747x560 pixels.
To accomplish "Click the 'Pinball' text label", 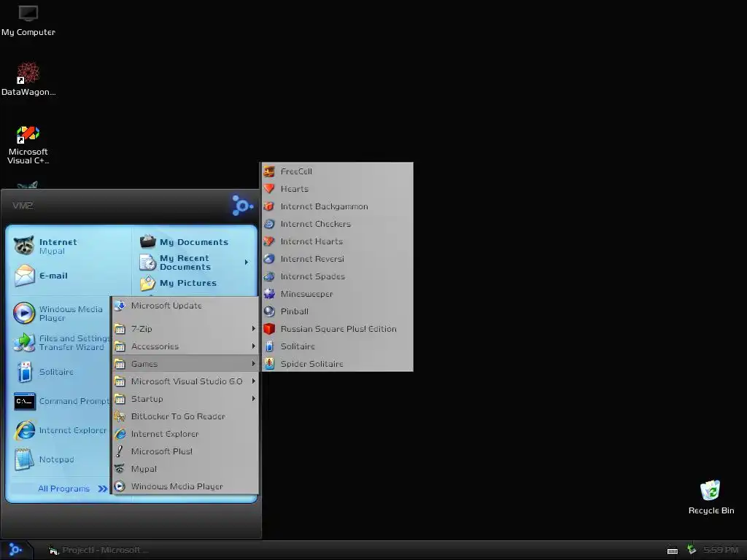I will (x=295, y=311).
